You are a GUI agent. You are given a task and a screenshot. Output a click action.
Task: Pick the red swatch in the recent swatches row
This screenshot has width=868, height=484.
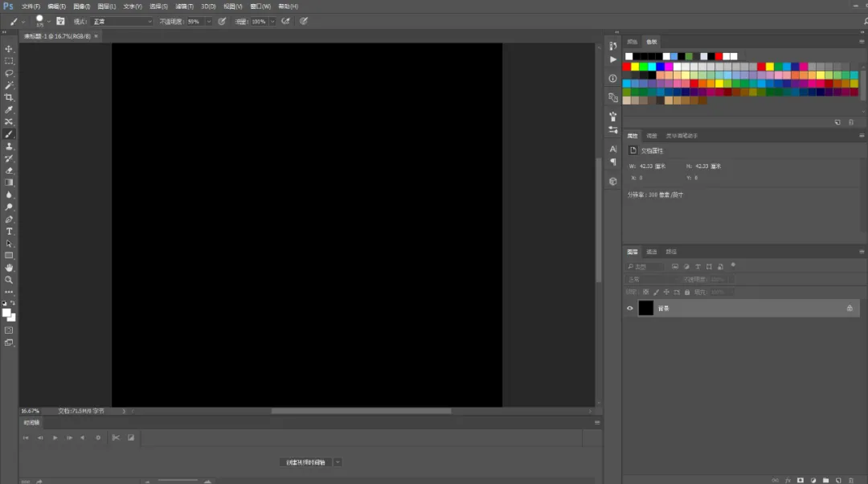(719, 56)
